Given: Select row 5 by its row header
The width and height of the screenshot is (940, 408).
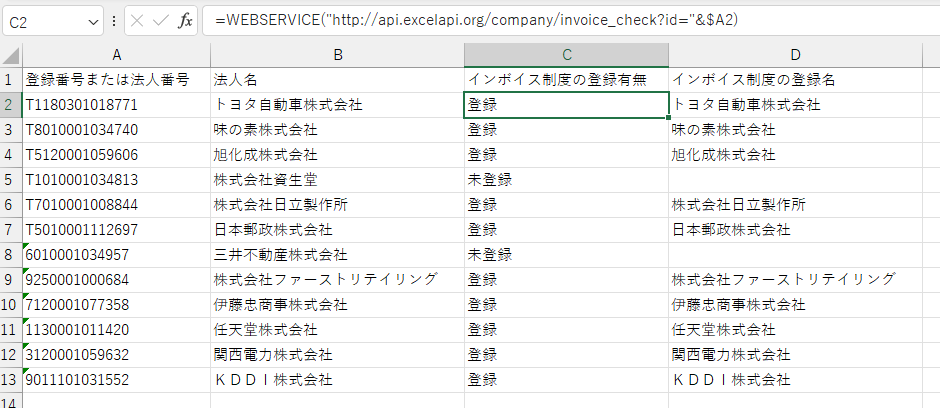Looking at the screenshot, I should (11, 180).
